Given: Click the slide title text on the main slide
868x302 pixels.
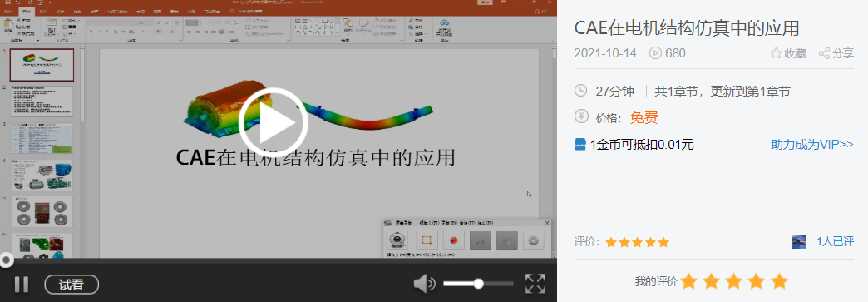Looking at the screenshot, I should 316,157.
